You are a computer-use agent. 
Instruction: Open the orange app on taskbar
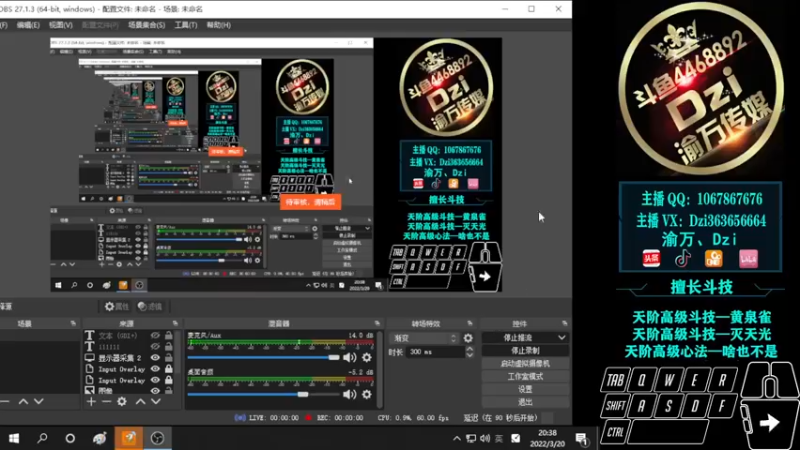129,438
